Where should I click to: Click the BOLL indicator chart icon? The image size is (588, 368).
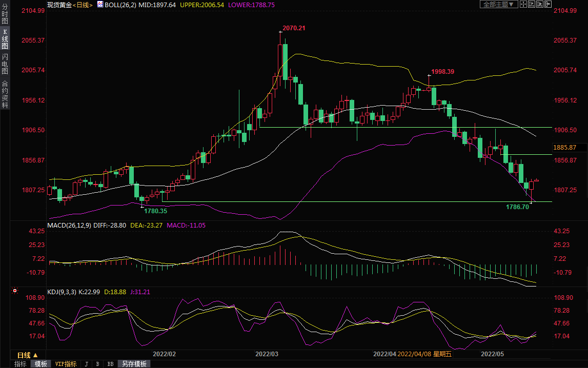[99, 5]
